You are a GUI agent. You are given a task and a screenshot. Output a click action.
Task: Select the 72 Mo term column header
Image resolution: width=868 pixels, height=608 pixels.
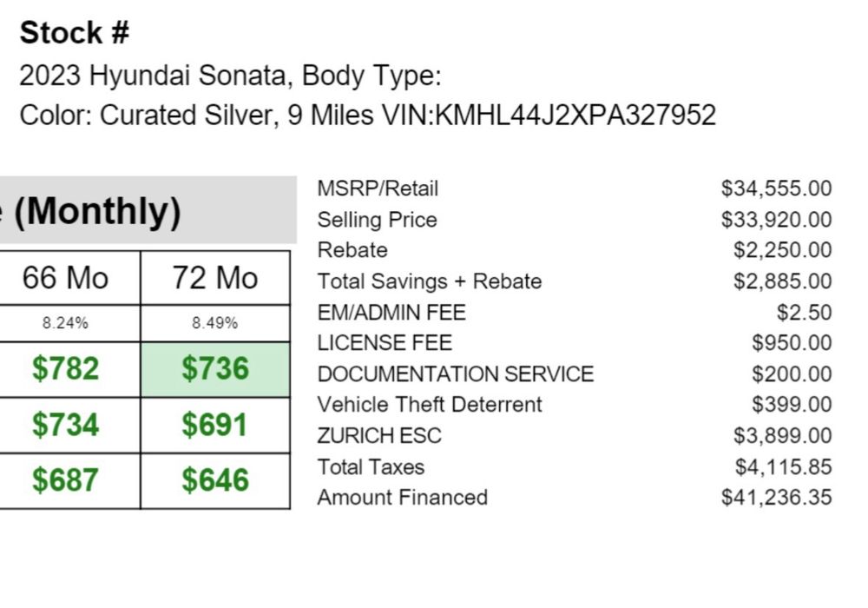coord(214,278)
